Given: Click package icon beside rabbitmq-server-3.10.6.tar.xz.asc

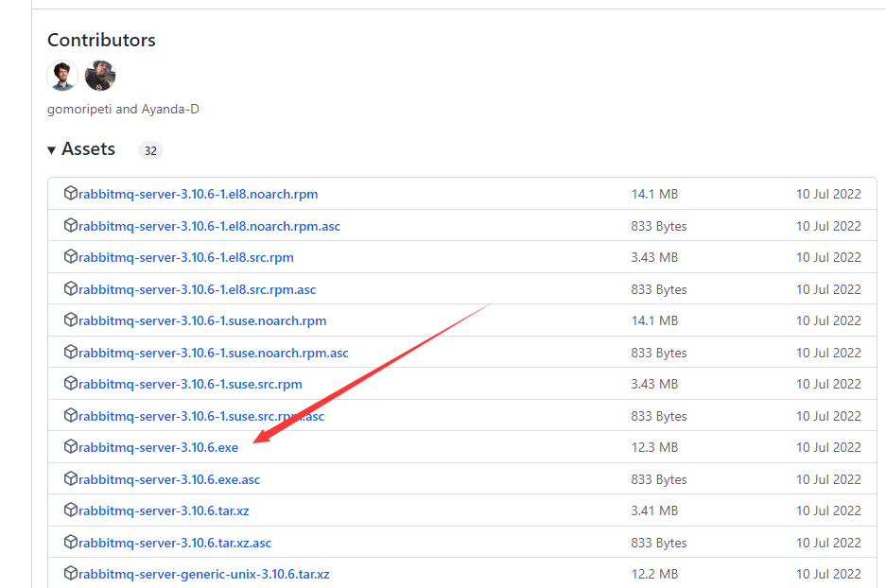Looking at the screenshot, I should [x=71, y=542].
